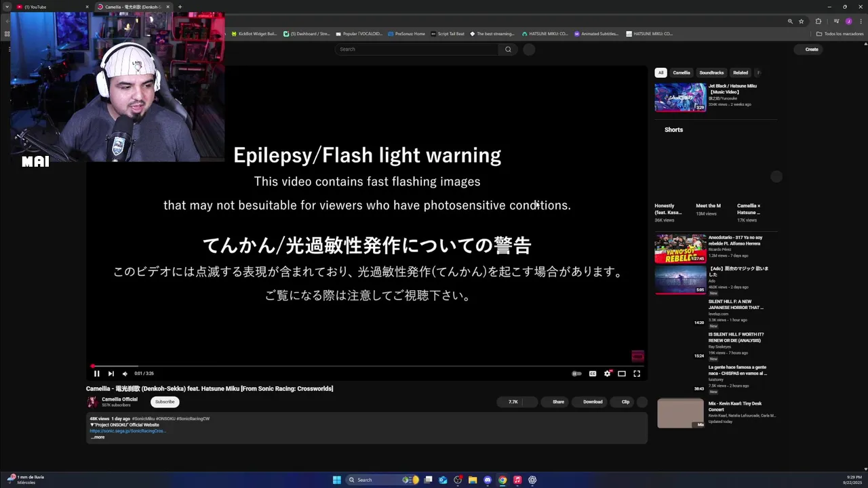
Task: Open the Is Silent Hill F Worth It video
Action: (x=736, y=338)
